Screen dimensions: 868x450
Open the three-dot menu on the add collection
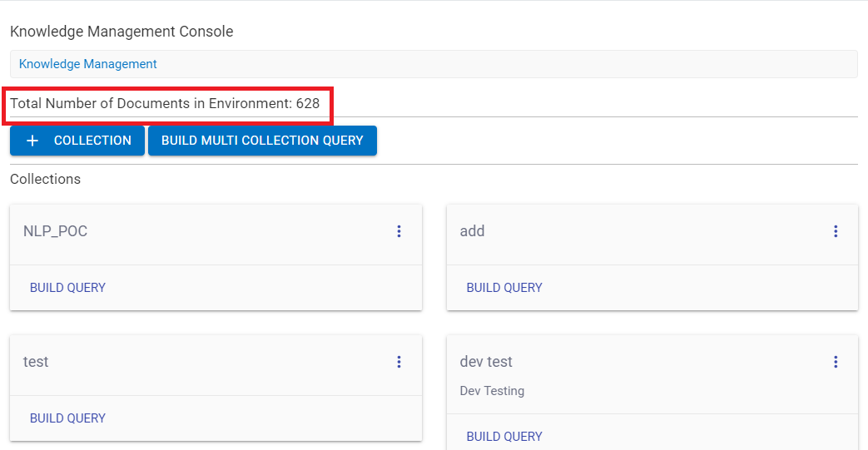[x=836, y=231]
